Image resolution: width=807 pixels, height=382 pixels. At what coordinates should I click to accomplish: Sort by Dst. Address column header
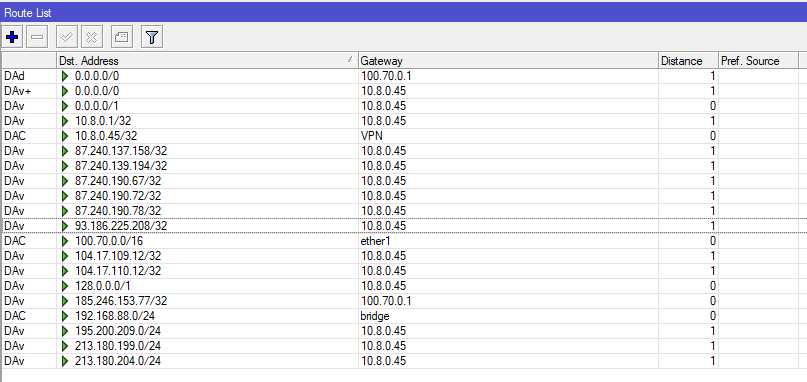(207, 61)
